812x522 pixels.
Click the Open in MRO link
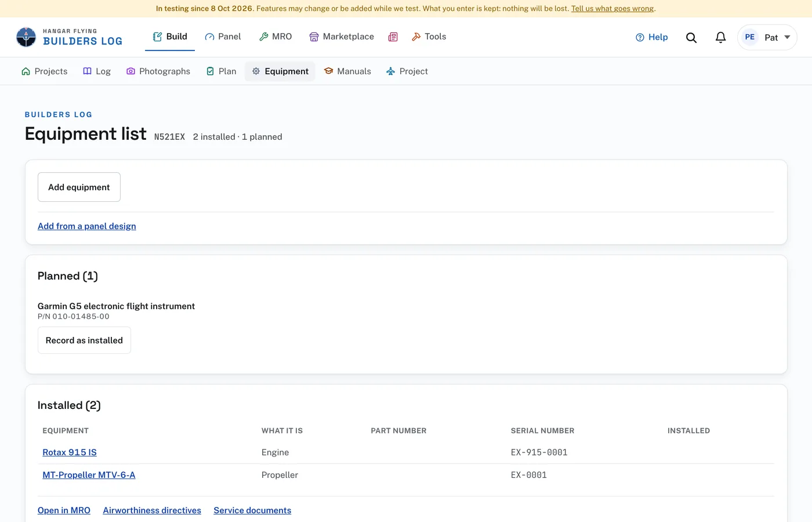(x=64, y=510)
